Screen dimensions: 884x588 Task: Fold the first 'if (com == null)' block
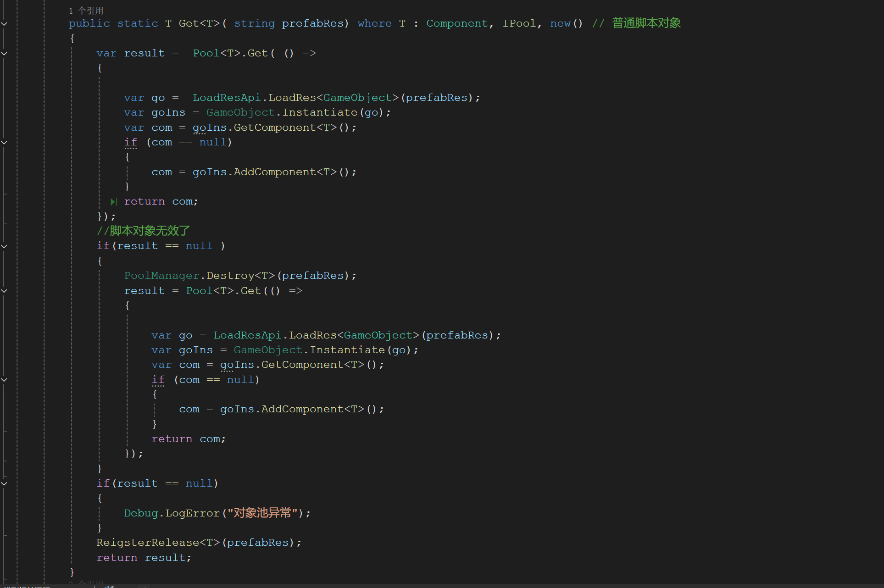tap(4, 142)
